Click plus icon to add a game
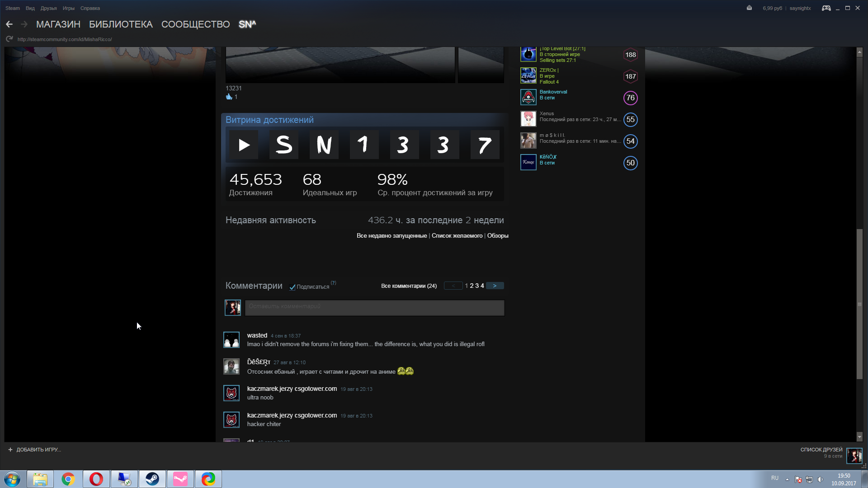The width and height of the screenshot is (868, 488). (10, 450)
